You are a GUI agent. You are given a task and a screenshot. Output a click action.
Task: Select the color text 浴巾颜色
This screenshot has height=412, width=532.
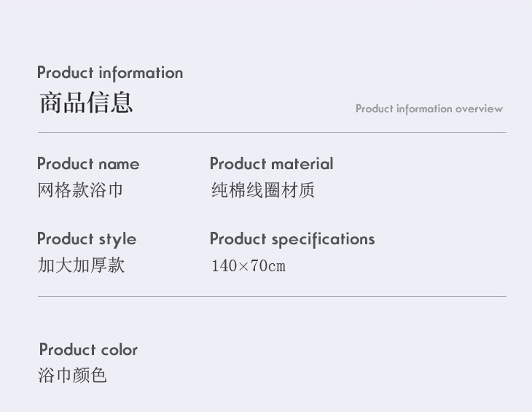tap(72, 376)
